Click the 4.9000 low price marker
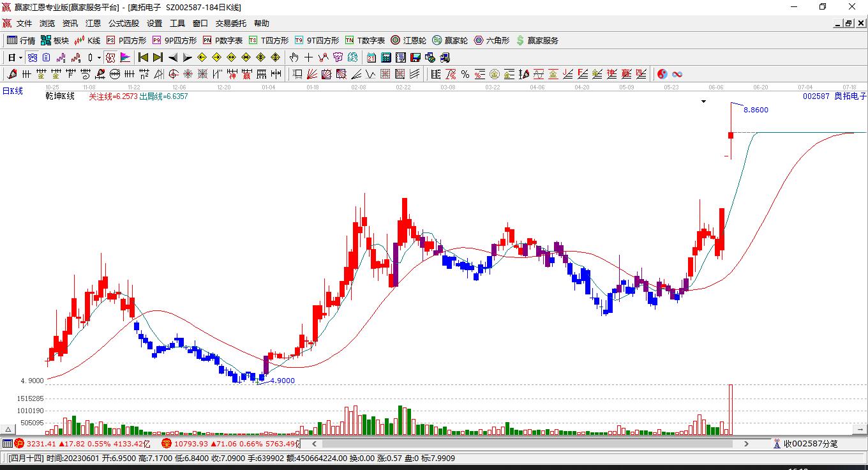 [283, 381]
